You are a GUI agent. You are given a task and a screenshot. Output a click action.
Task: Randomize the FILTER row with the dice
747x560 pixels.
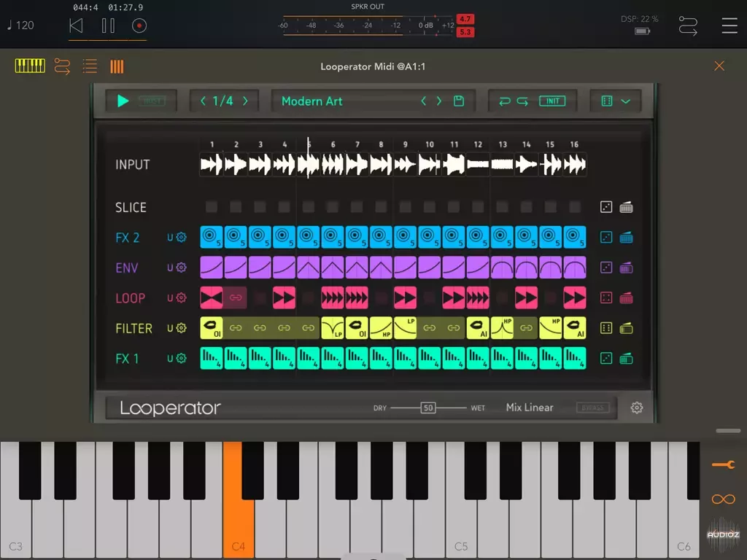point(606,328)
